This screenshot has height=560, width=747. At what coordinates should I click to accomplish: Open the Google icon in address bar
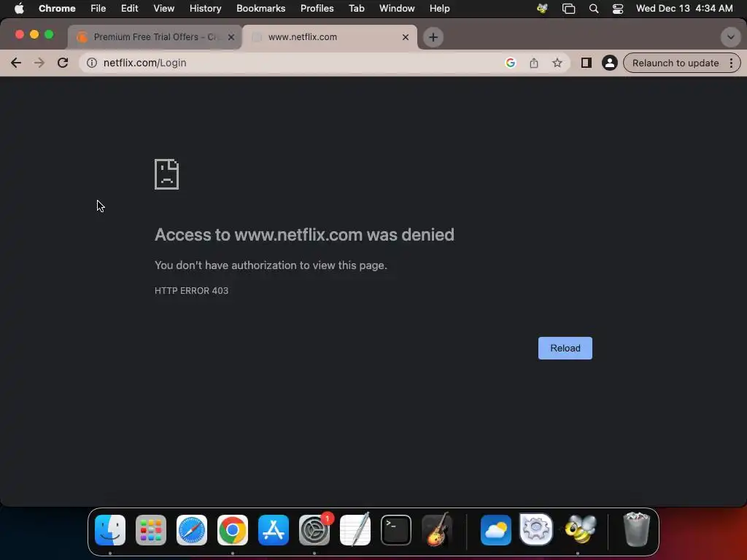pyautogui.click(x=510, y=63)
